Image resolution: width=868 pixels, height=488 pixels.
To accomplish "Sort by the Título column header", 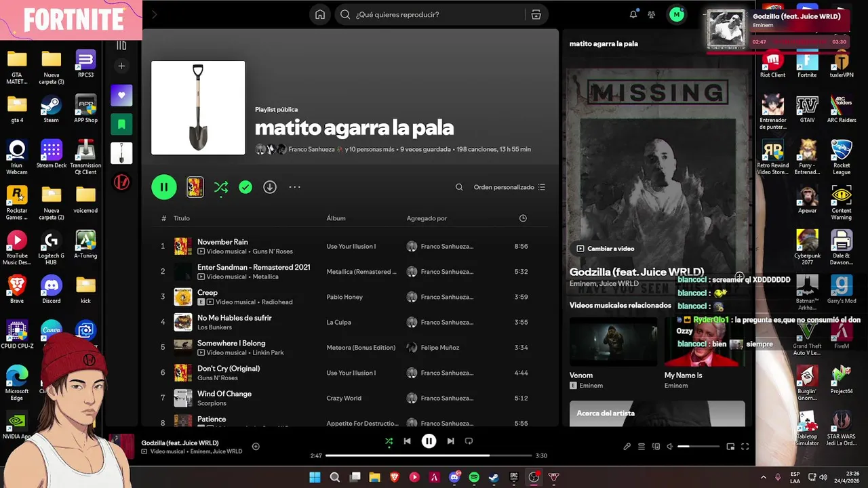I will tap(181, 218).
